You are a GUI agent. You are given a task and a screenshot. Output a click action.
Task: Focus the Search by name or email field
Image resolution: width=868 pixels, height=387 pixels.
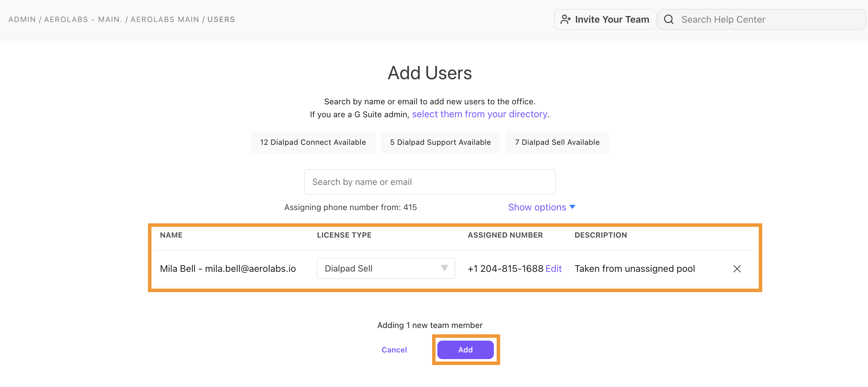click(430, 182)
